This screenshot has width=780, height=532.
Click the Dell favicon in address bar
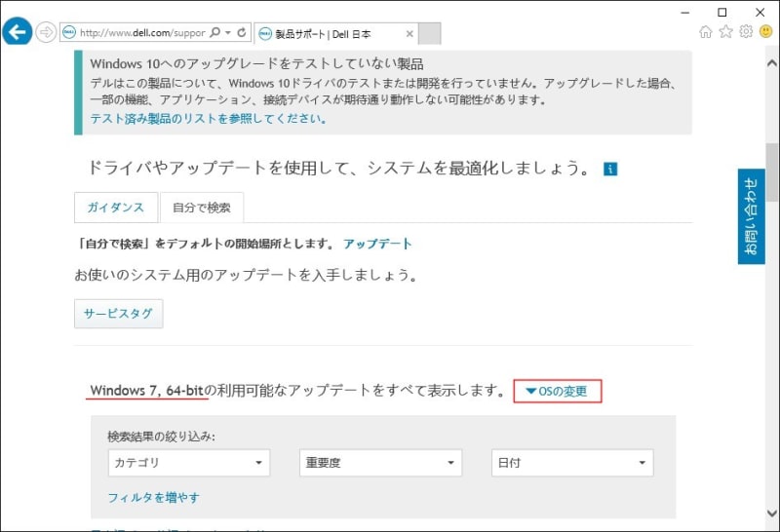[69, 32]
